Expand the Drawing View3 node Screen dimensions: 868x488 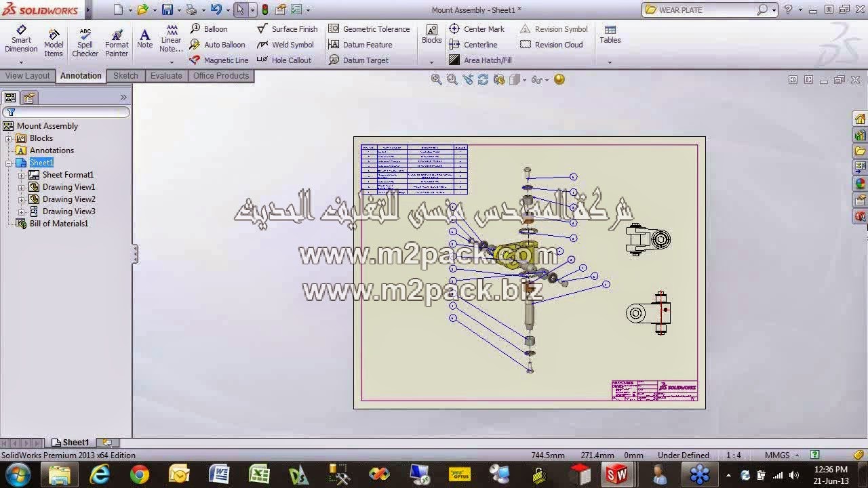[21, 211]
